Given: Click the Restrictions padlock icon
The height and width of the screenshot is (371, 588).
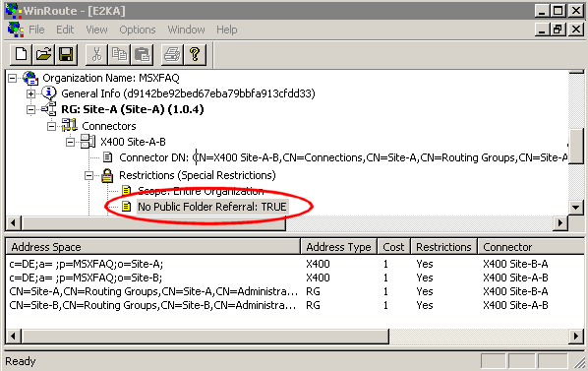Looking at the screenshot, I should [107, 175].
